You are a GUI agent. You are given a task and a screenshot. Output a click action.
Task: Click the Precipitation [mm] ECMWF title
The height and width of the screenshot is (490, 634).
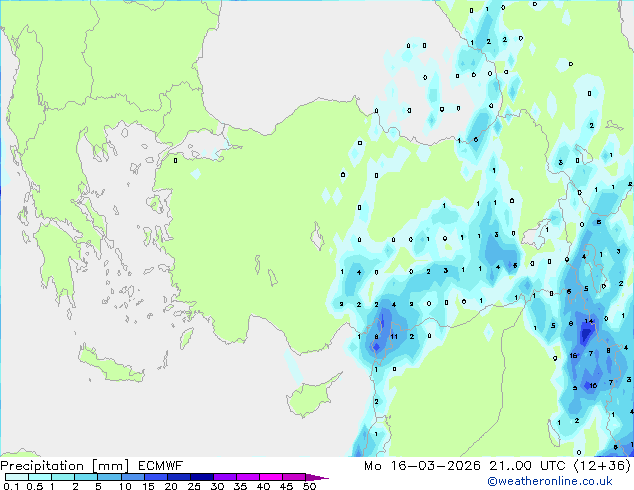click(x=92, y=466)
